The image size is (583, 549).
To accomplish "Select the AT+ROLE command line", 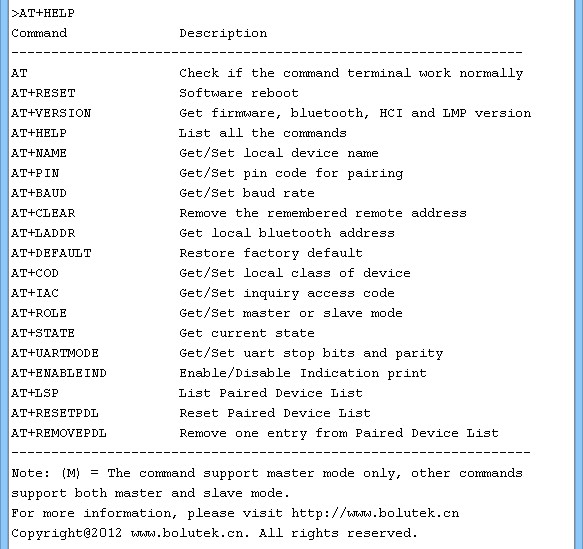I will tap(39, 313).
